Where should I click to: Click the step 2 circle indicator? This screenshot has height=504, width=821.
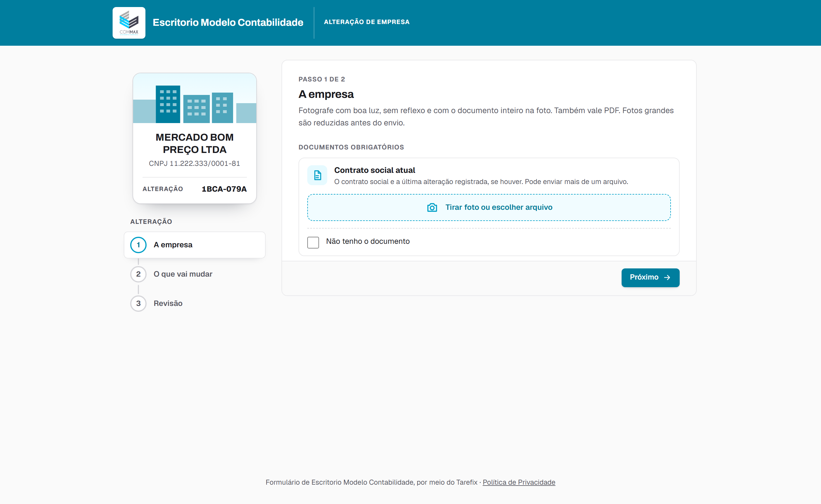coord(138,274)
